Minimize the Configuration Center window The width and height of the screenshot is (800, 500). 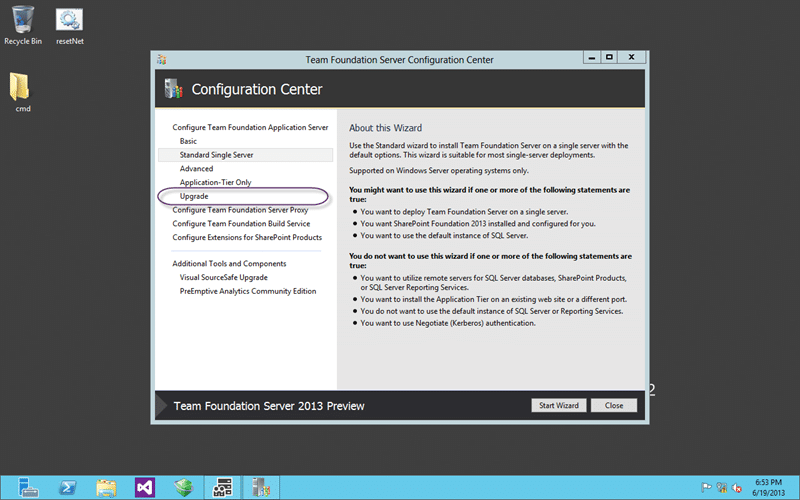tap(592, 58)
